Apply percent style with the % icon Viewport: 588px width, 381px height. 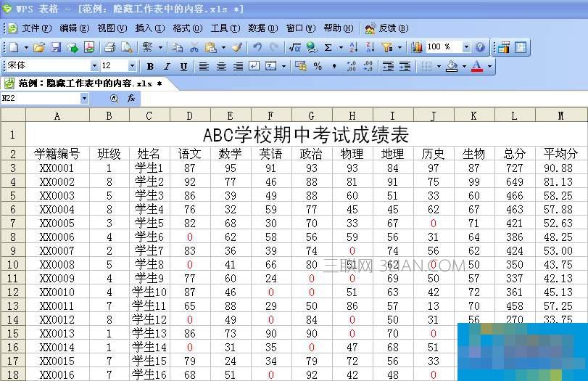[x=318, y=66]
